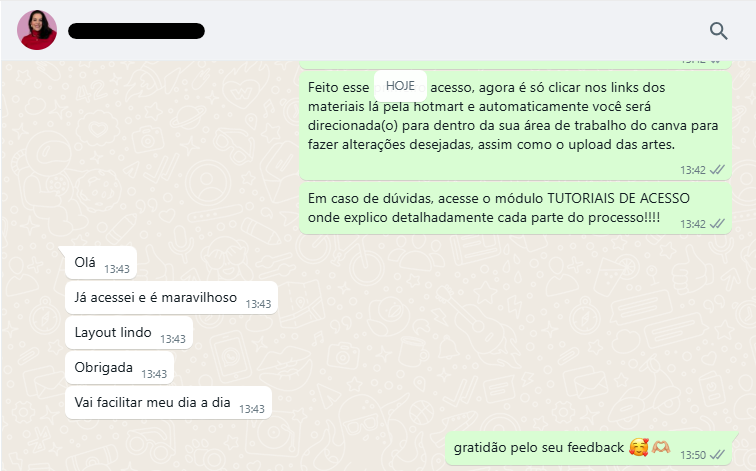Click the 13:50 timestamp on last message
Image resolution: width=756 pixels, height=471 pixels.
pos(693,455)
